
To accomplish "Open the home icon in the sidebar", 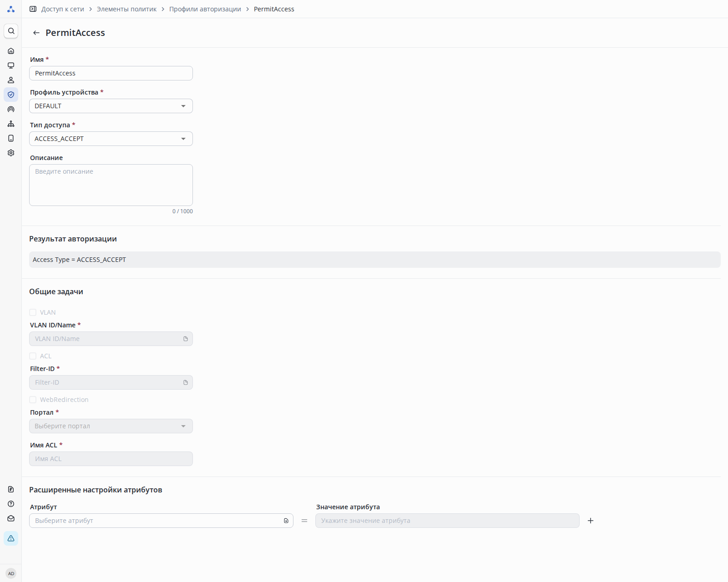I will pos(11,51).
